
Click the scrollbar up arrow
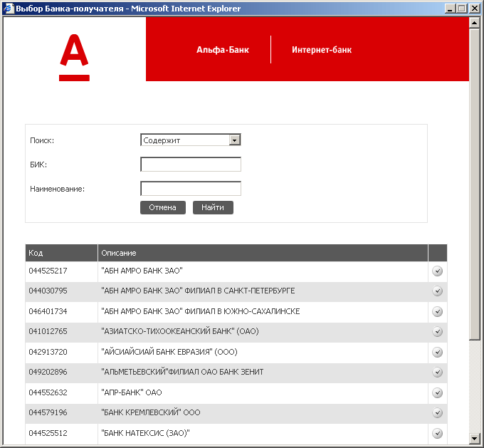474,23
